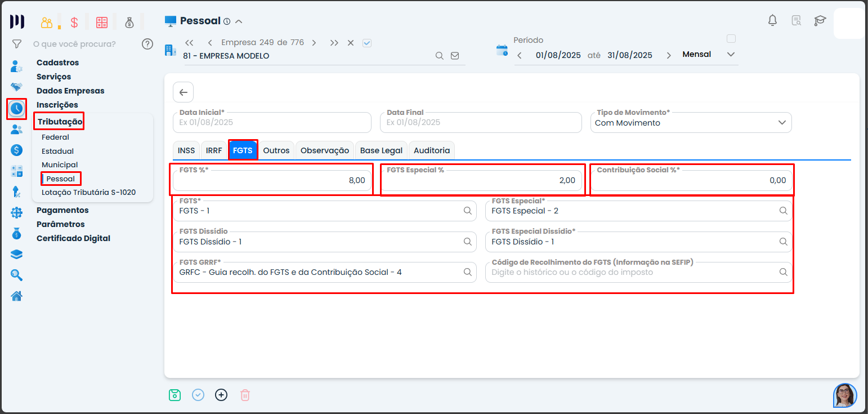Click the graduation cap training icon
868x414 pixels.
pyautogui.click(x=820, y=21)
